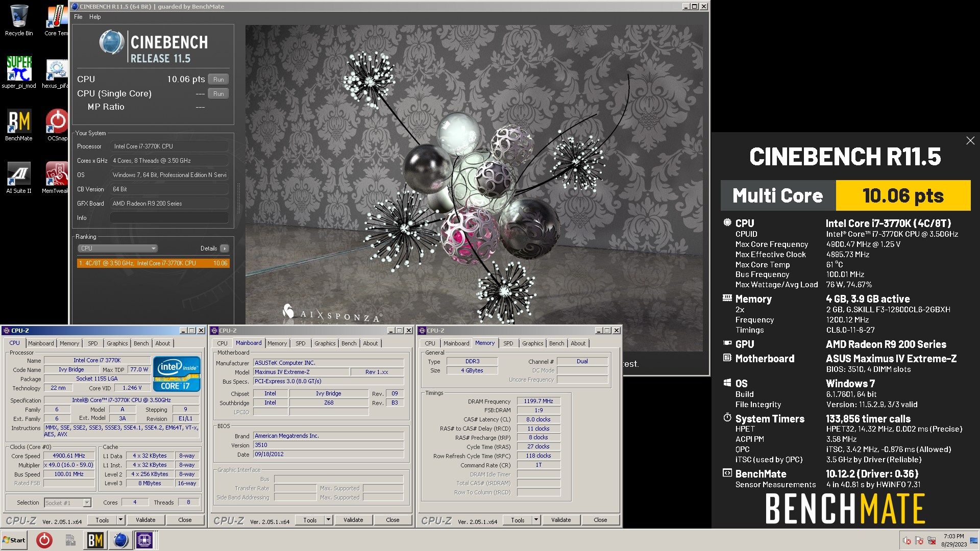The width and height of the screenshot is (980, 551).
Task: Click the first red system tray icon
Action: (907, 541)
